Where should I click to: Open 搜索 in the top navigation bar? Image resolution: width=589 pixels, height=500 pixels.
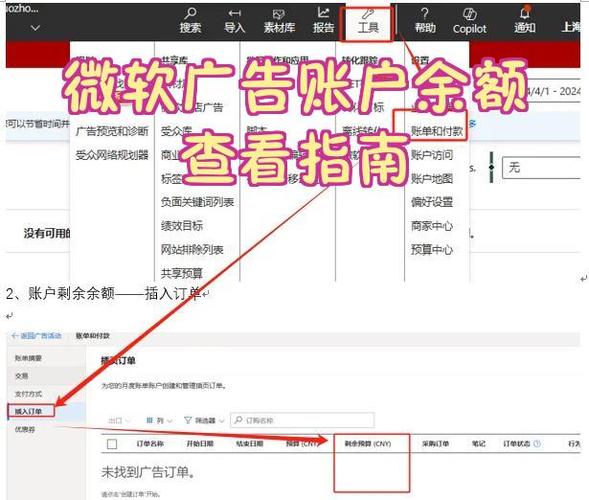pos(190,21)
